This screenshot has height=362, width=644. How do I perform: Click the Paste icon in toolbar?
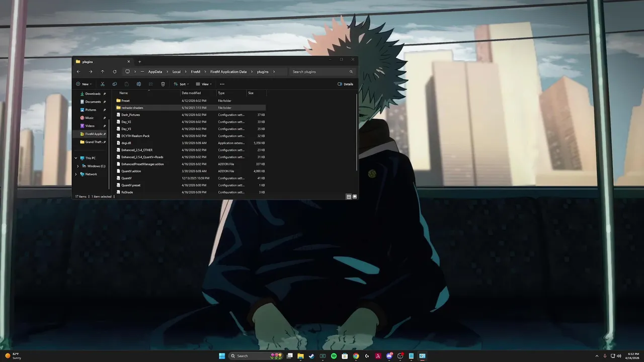(127, 84)
